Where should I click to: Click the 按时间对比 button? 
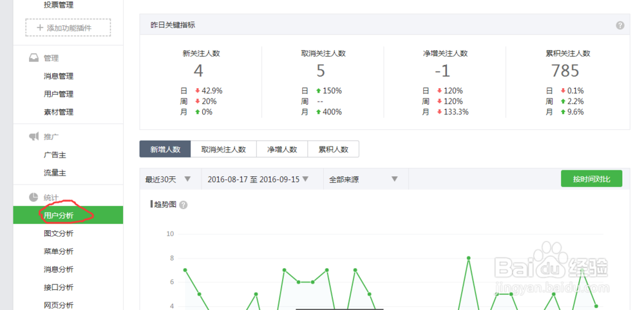pos(591,179)
